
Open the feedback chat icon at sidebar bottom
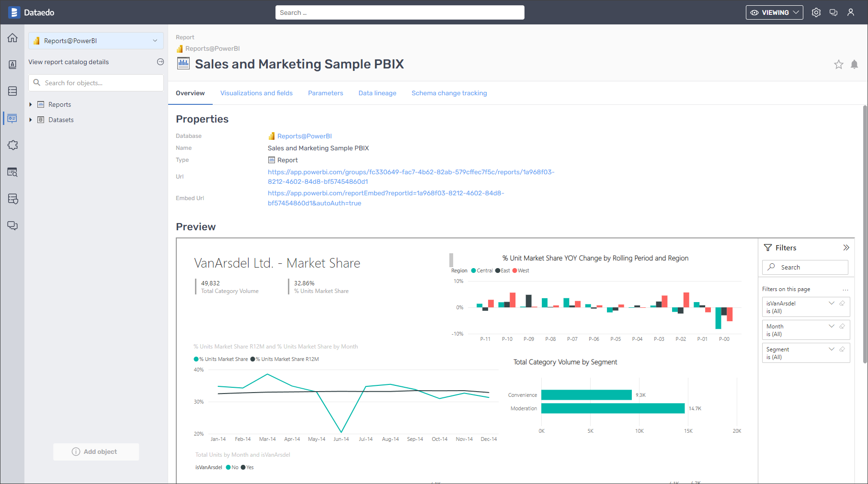12,225
